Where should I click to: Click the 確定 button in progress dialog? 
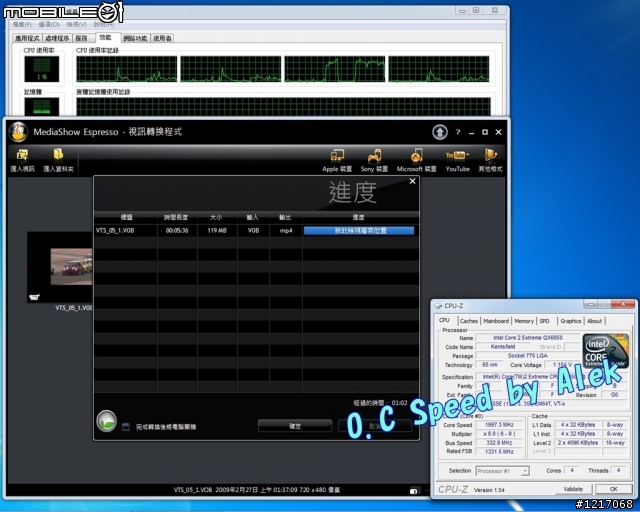295,426
